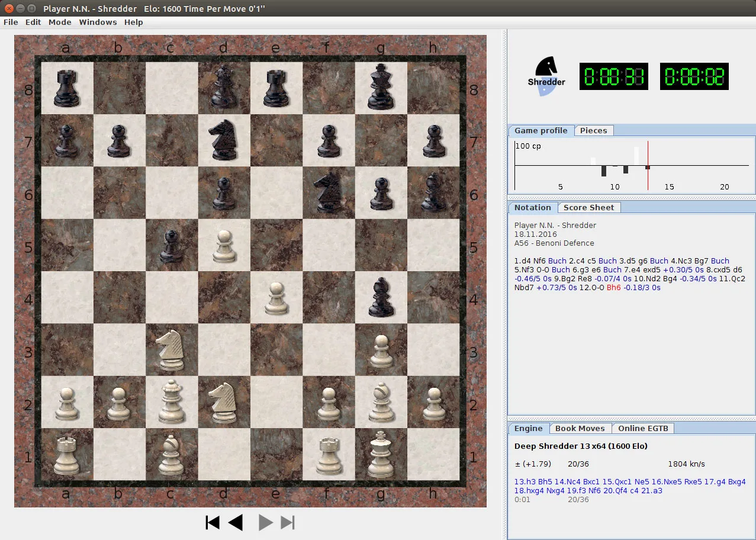Select the white pawn on e4

(276, 298)
